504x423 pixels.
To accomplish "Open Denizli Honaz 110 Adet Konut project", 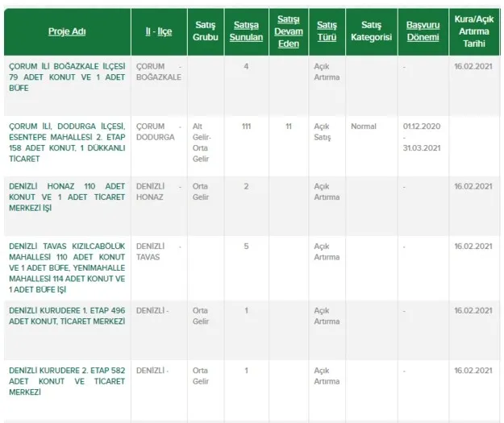I will click(66, 197).
